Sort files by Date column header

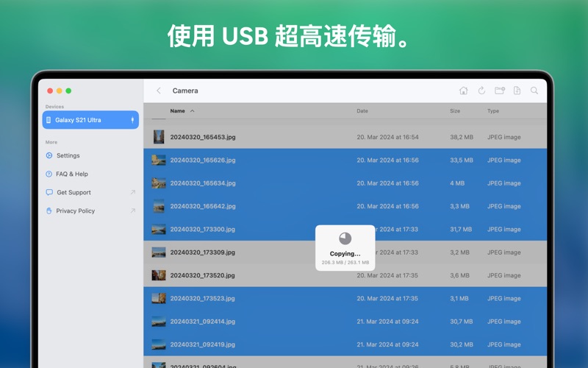pyautogui.click(x=362, y=111)
